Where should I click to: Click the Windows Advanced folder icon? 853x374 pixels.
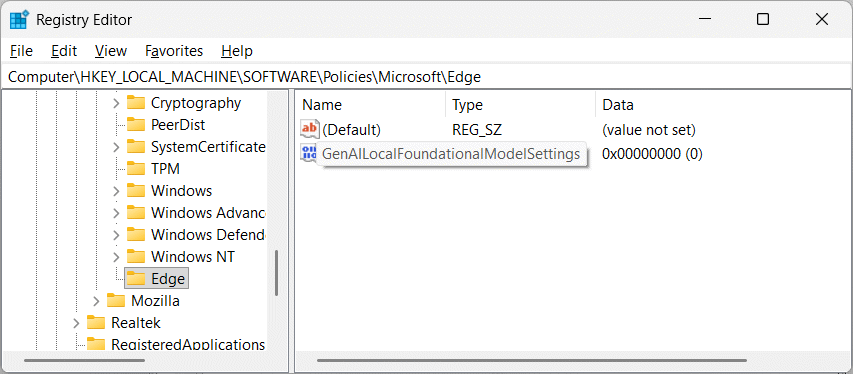pyautogui.click(x=135, y=213)
